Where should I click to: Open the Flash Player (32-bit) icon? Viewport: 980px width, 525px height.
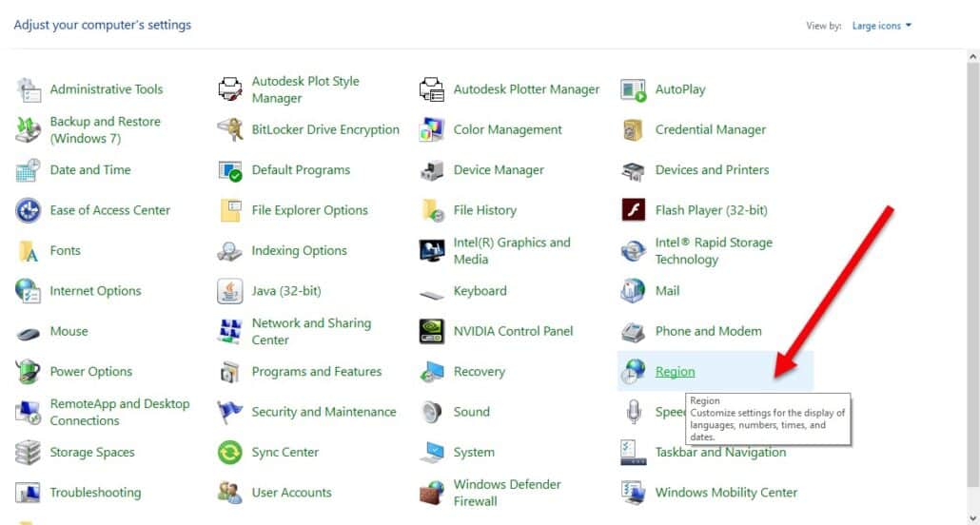click(634, 210)
